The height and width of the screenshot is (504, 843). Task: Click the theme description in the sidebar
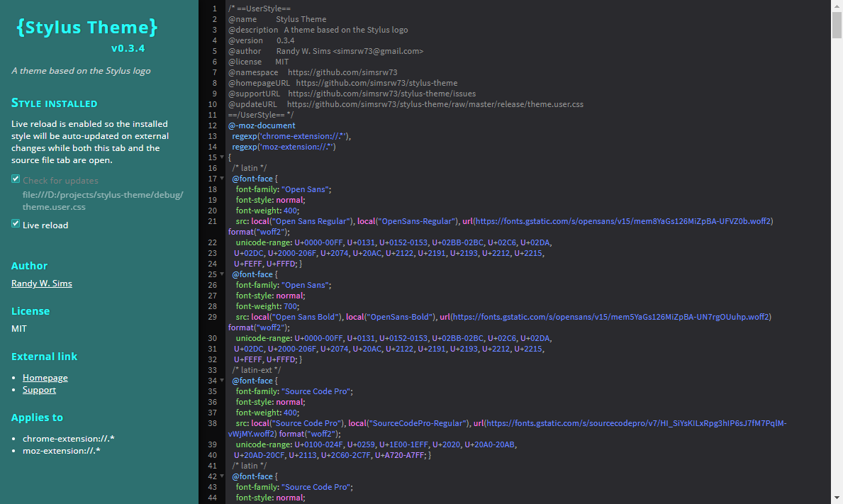(82, 70)
